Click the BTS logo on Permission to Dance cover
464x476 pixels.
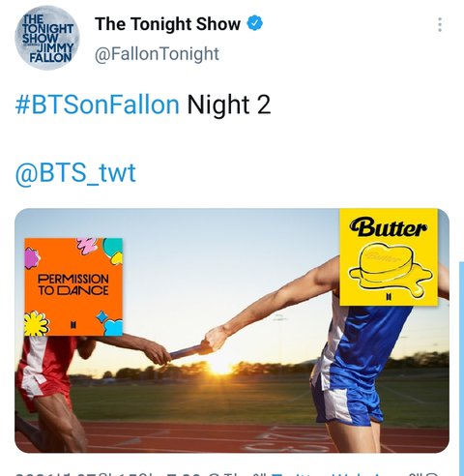coord(73,324)
